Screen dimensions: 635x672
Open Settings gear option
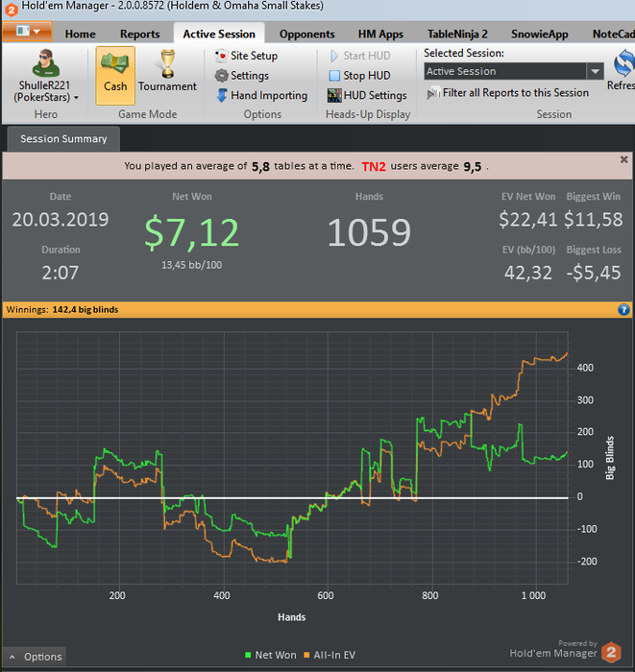(x=242, y=76)
